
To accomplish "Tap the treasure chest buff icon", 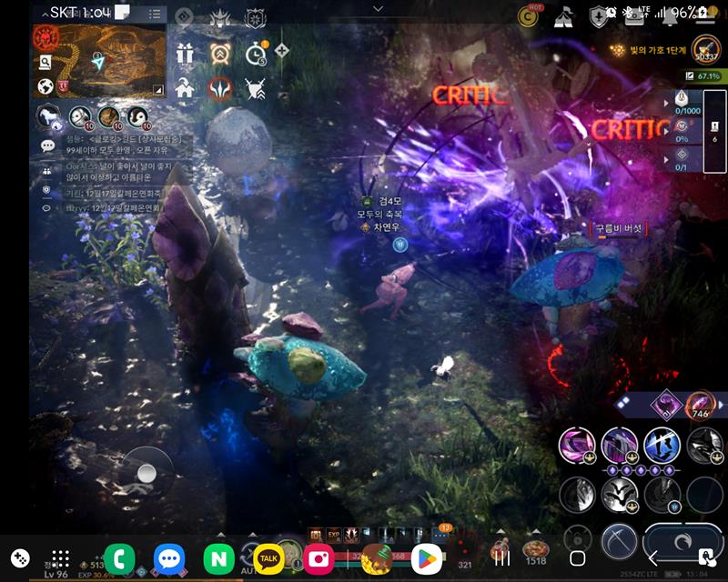I will click(316, 535).
